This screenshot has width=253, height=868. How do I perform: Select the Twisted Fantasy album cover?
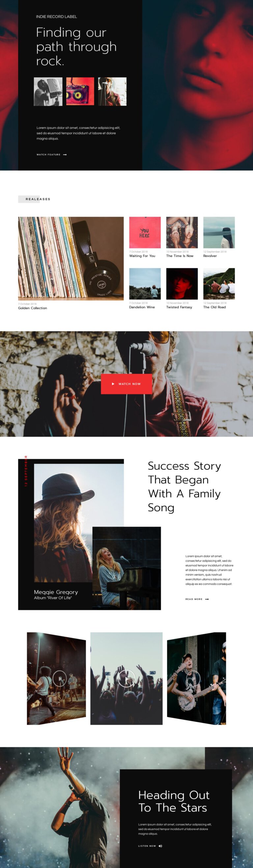(182, 284)
